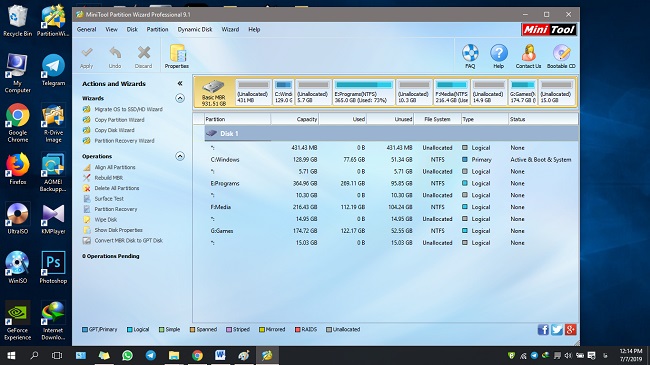
Task: Launch Bootable CD creator icon
Action: [561, 56]
